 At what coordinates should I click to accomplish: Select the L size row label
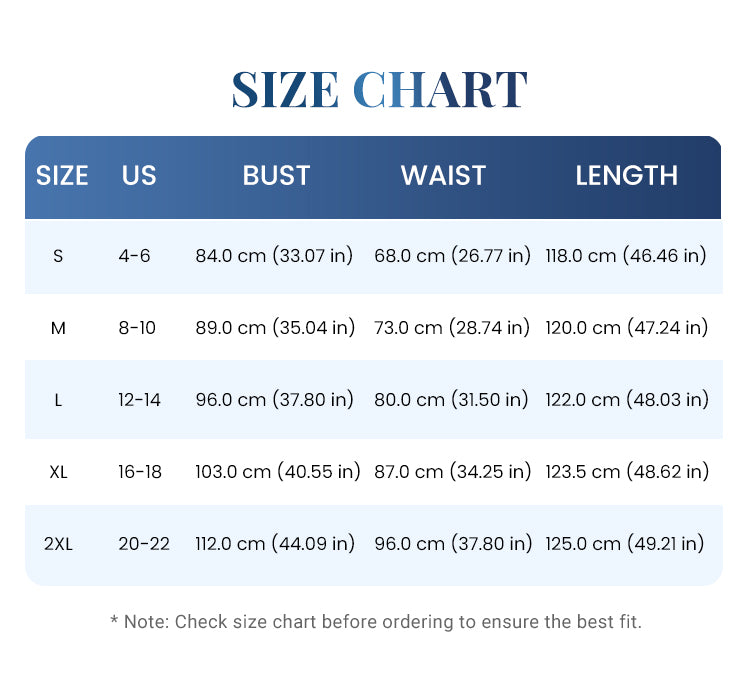(x=58, y=400)
